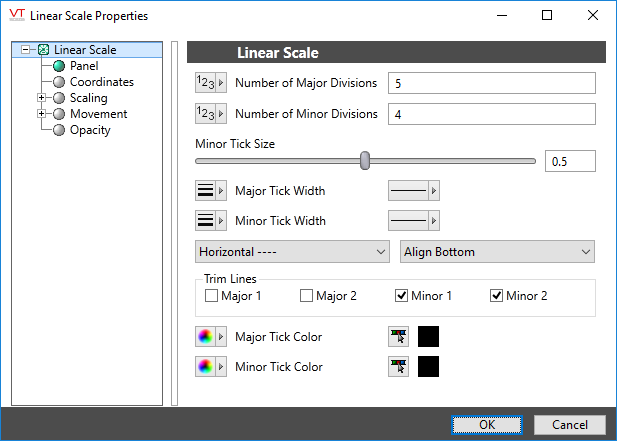This screenshot has height=441, width=617.
Task: Uncheck the Minor 1 trim line checkbox
Action: 402,296
